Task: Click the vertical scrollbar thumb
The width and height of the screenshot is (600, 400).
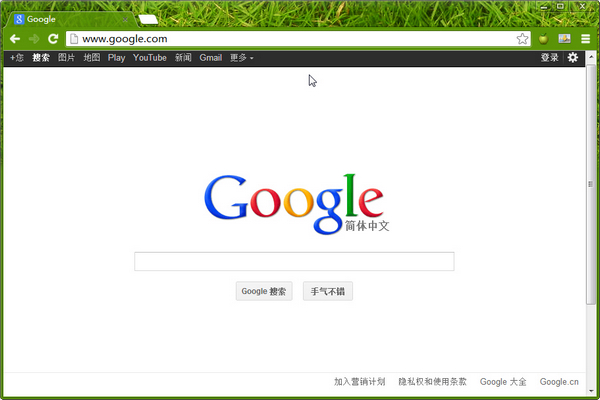Action: [x=591, y=184]
